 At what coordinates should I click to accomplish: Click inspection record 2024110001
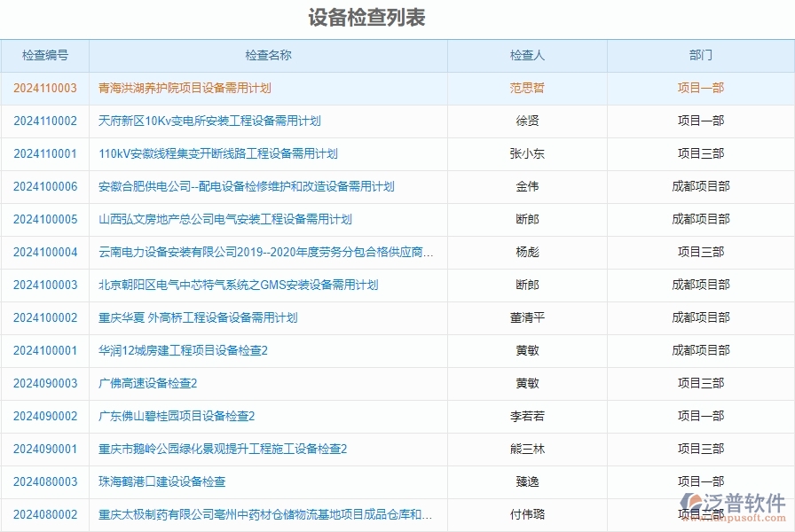point(43,153)
